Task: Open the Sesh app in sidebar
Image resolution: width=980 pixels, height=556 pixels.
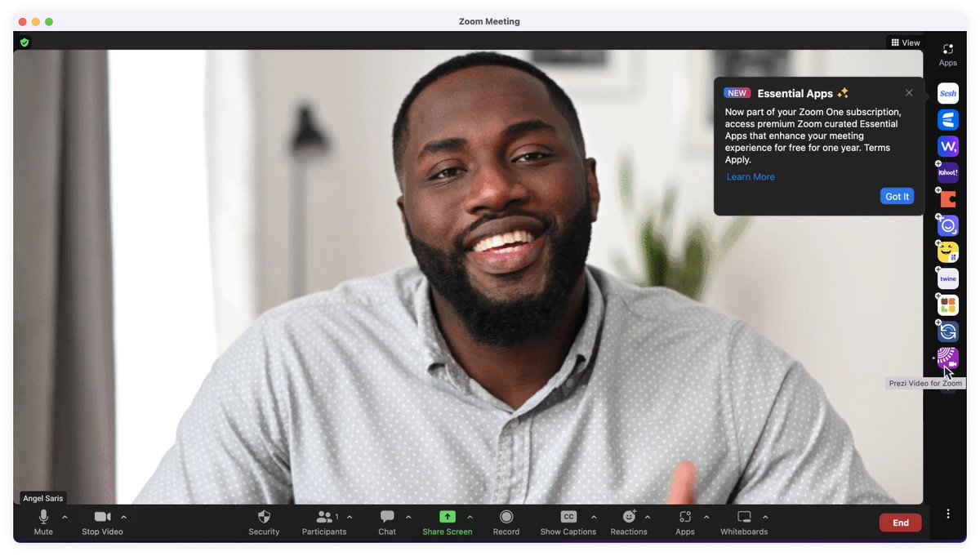Action: [x=947, y=93]
